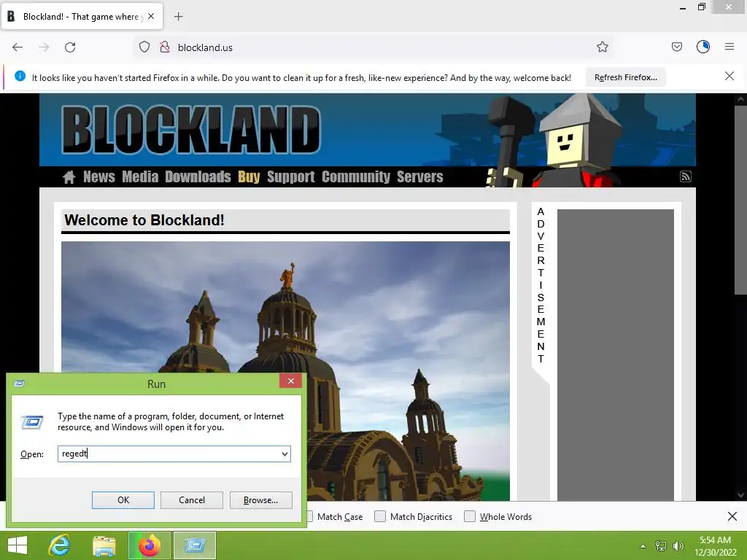
Task: Open the Support section
Action: 290,176
